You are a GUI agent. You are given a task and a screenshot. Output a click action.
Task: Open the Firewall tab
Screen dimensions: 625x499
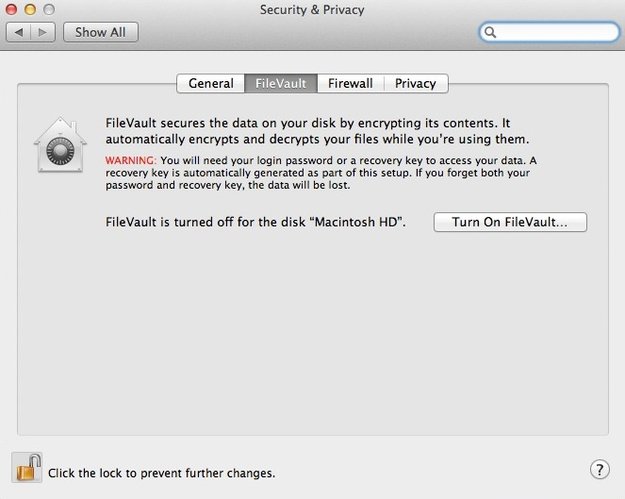(351, 83)
